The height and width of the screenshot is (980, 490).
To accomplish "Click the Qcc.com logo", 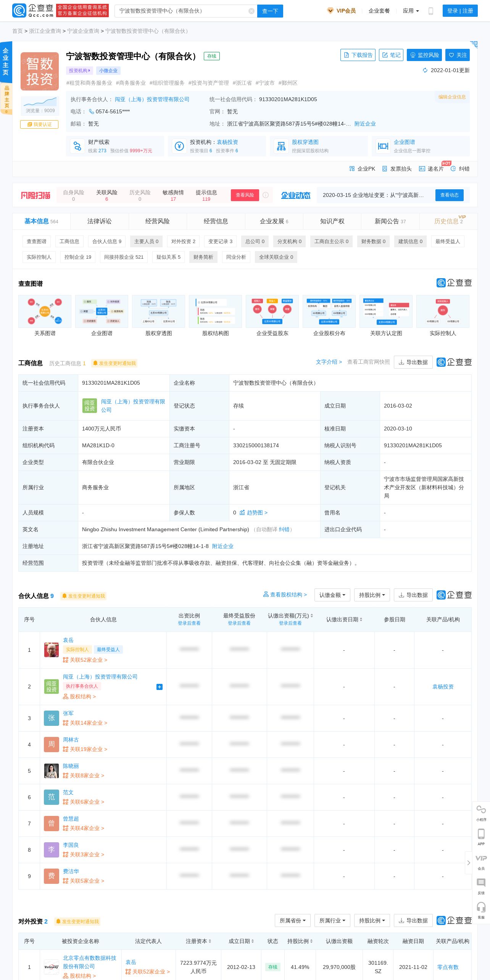I will [x=33, y=11].
